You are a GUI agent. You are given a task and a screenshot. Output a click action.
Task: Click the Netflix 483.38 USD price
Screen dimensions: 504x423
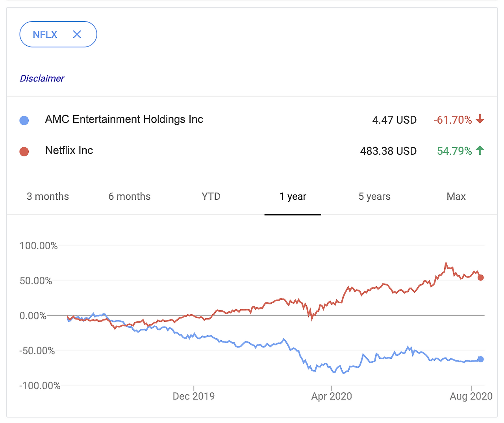click(388, 151)
